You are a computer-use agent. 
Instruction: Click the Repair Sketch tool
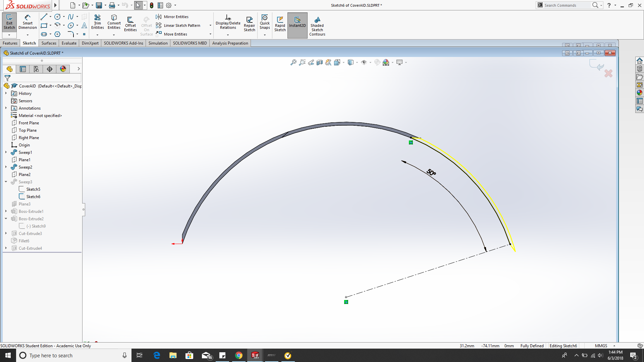pyautogui.click(x=249, y=24)
